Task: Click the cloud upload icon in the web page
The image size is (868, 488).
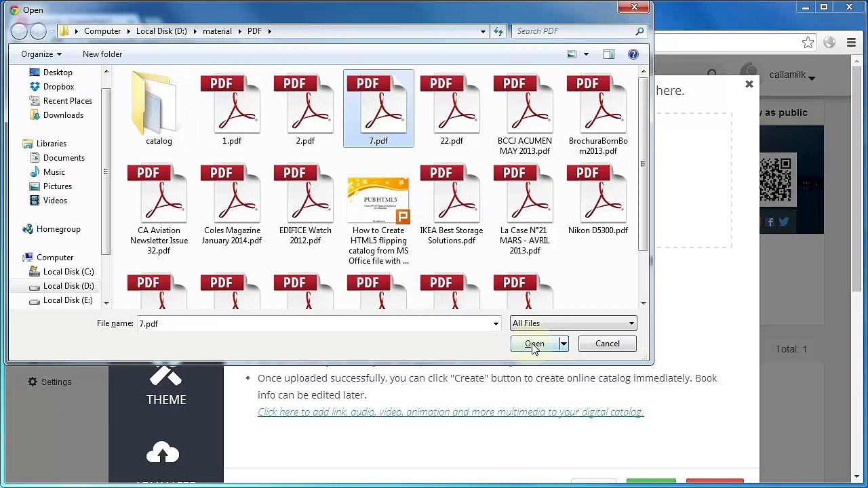Action: (163, 452)
